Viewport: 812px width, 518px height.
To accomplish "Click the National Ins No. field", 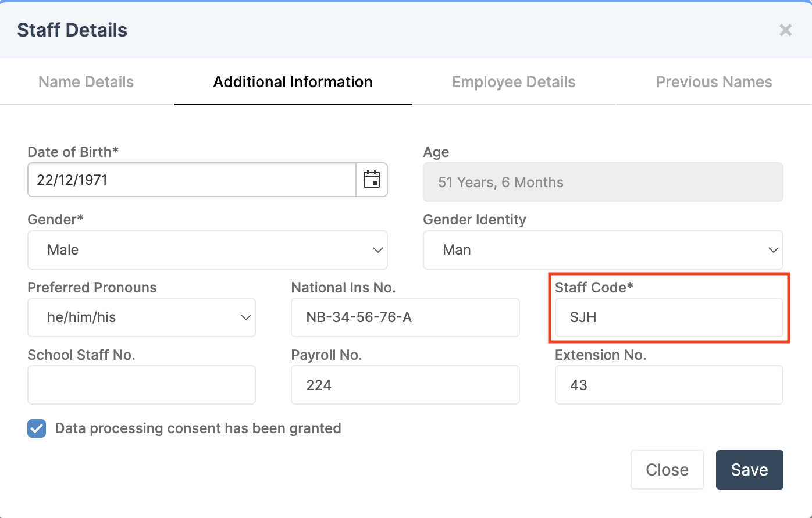I will [x=405, y=317].
